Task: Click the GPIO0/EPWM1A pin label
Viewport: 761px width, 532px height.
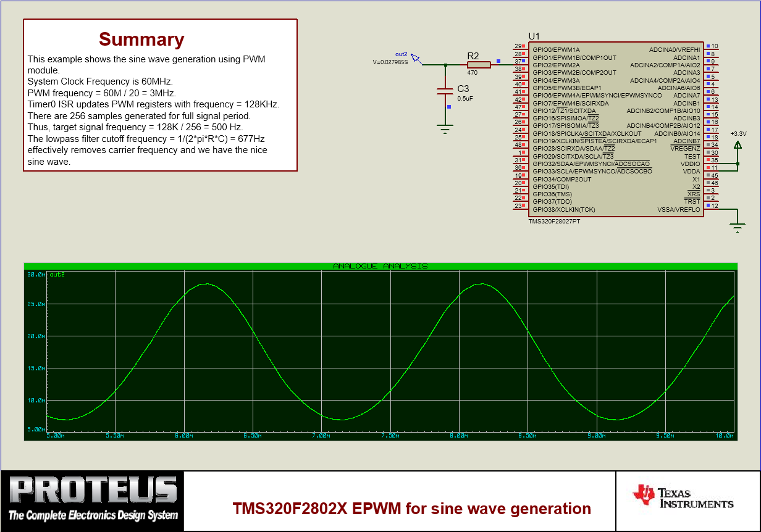Action: click(x=556, y=49)
